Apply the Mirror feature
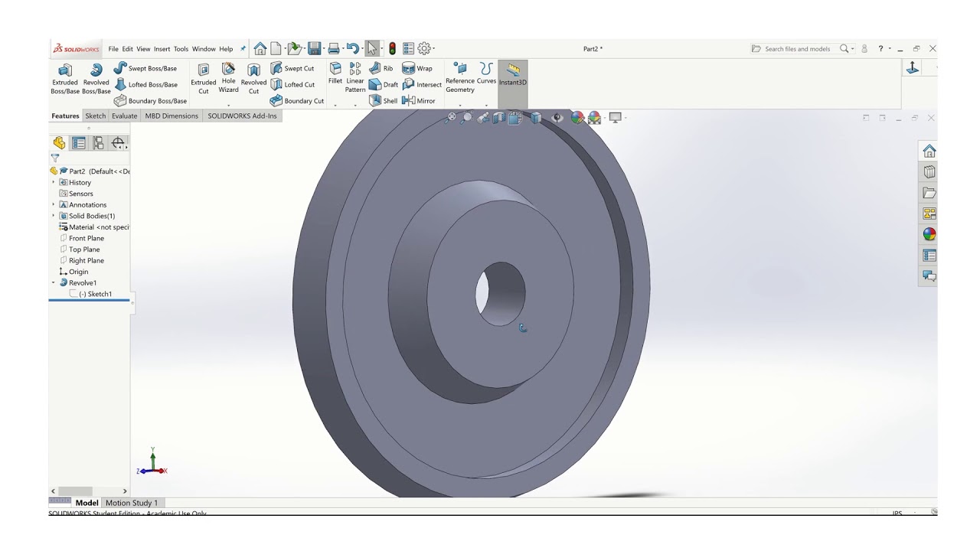Viewport: 980px width, 551px height. [419, 100]
